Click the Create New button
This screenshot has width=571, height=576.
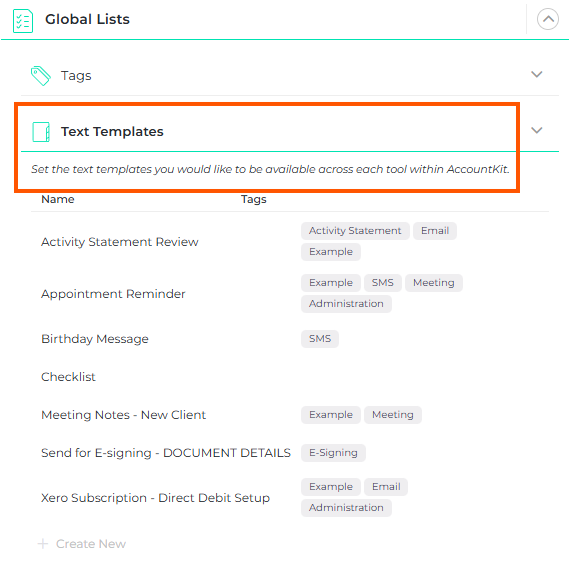click(x=82, y=544)
